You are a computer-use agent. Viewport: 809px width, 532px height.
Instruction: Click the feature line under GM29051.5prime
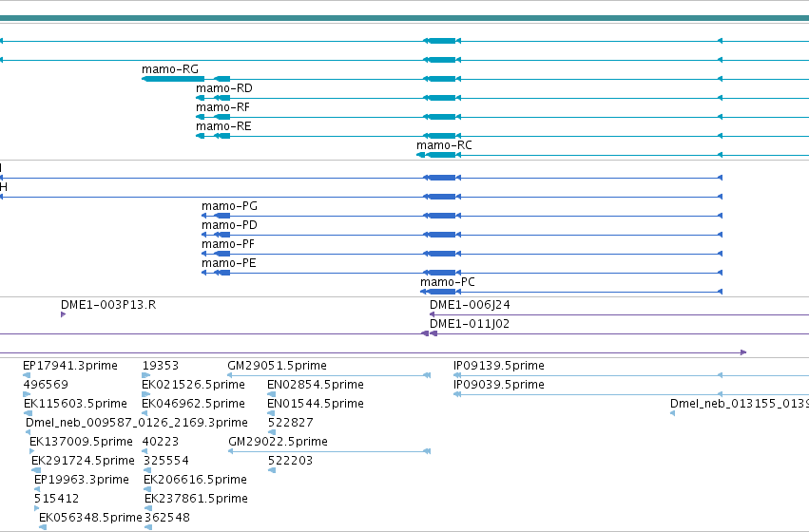(x=329, y=375)
